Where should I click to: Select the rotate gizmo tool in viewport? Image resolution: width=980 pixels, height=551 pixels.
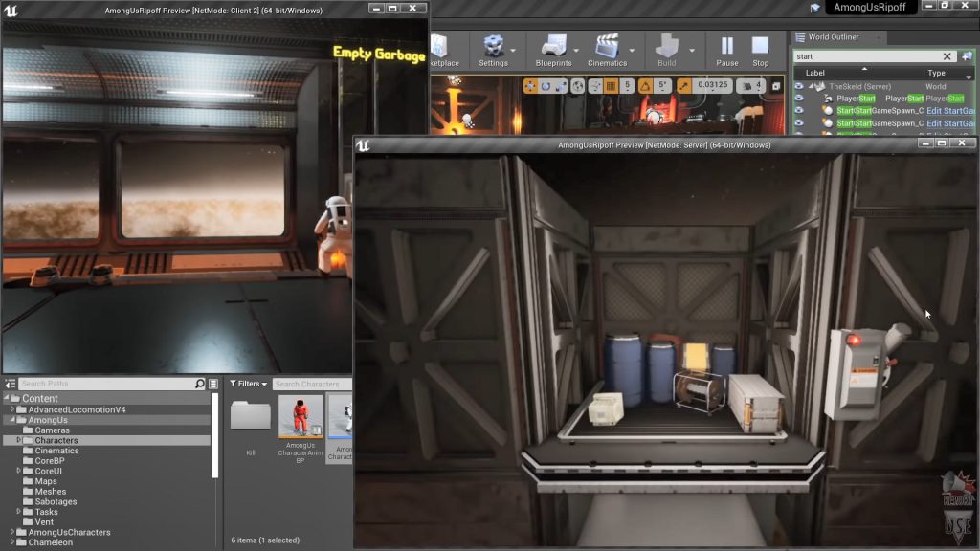[x=546, y=85]
